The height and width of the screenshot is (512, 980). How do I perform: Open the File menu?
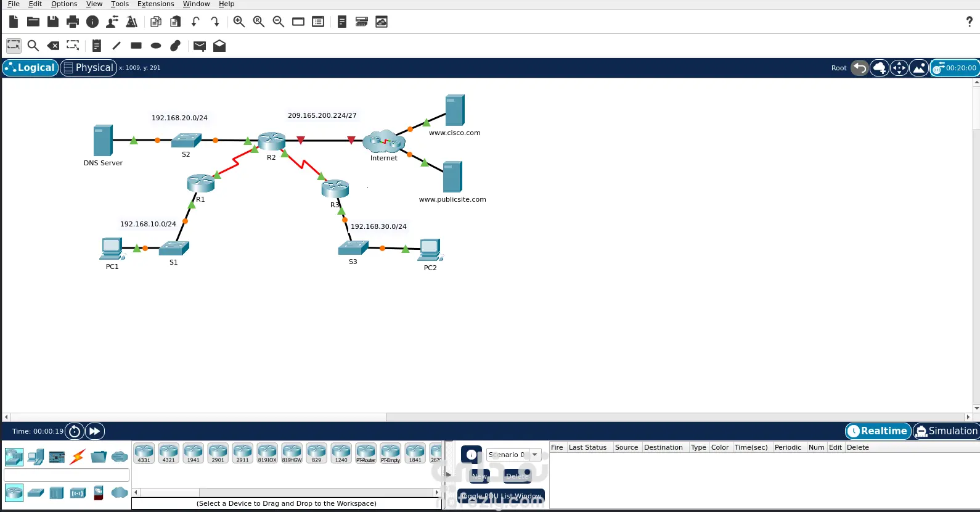(x=14, y=4)
